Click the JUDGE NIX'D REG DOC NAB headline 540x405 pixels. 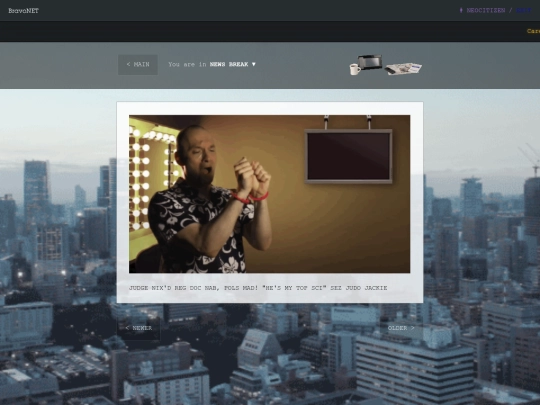click(x=258, y=288)
